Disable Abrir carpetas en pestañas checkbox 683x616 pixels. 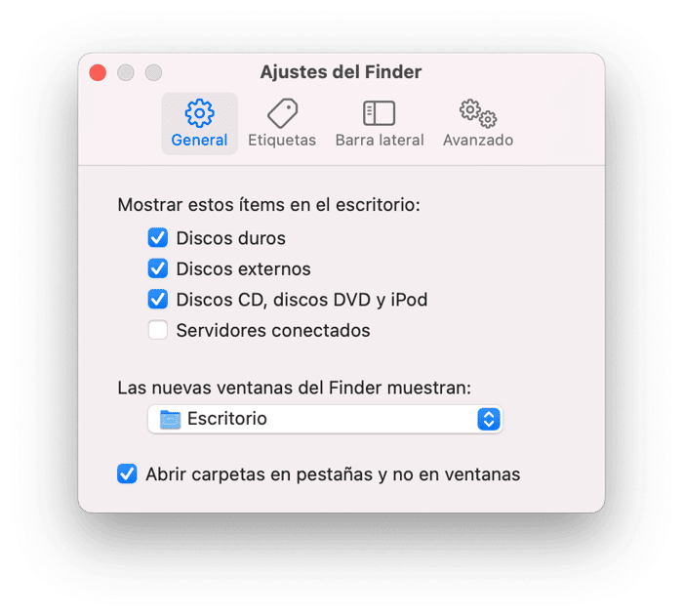[127, 473]
